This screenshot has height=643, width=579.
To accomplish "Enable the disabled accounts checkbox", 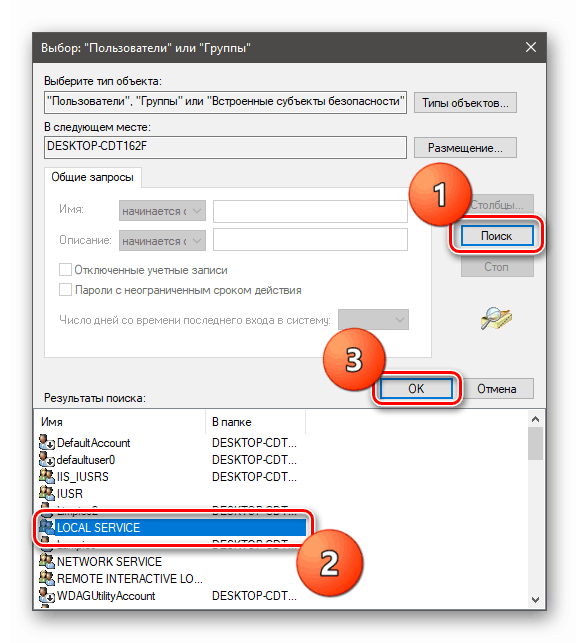I will coord(65,270).
